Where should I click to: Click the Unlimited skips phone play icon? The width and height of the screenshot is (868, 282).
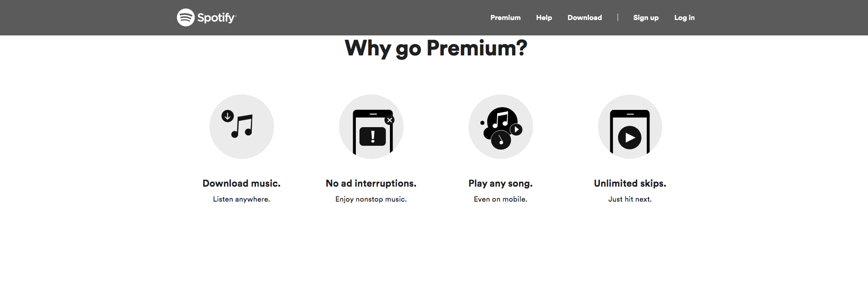(630, 127)
